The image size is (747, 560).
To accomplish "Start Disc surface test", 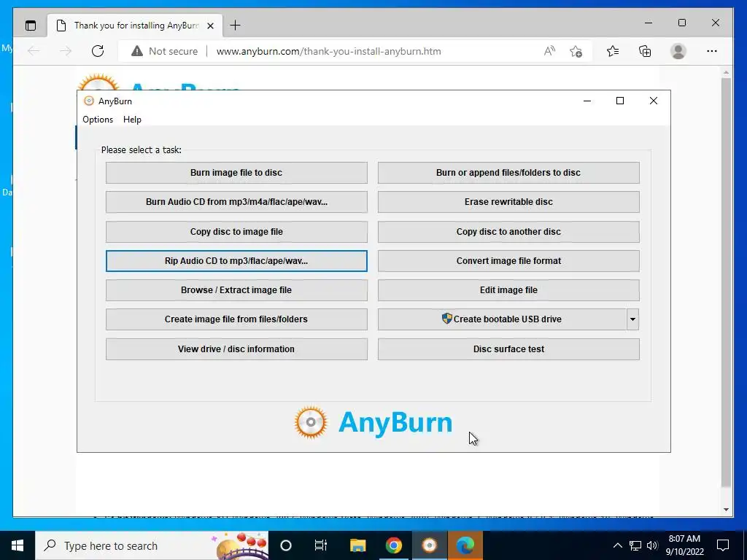I will click(x=508, y=349).
